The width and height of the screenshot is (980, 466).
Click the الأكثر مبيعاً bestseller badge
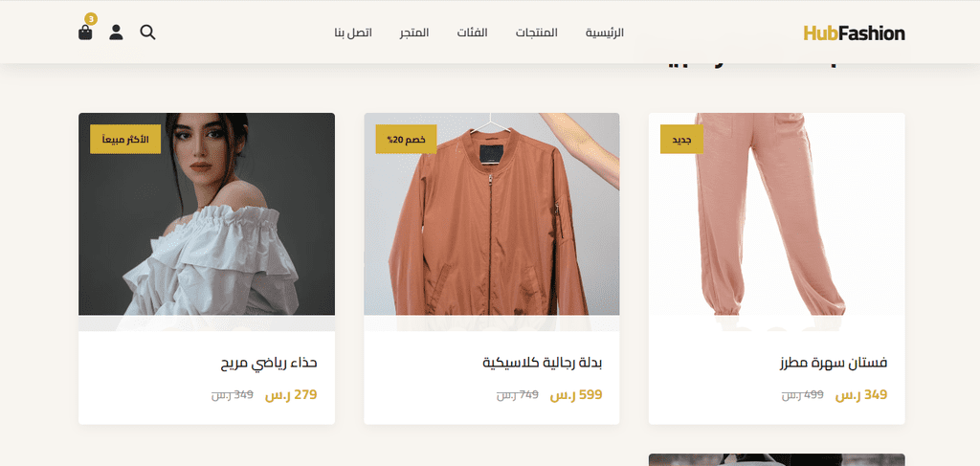click(x=125, y=140)
